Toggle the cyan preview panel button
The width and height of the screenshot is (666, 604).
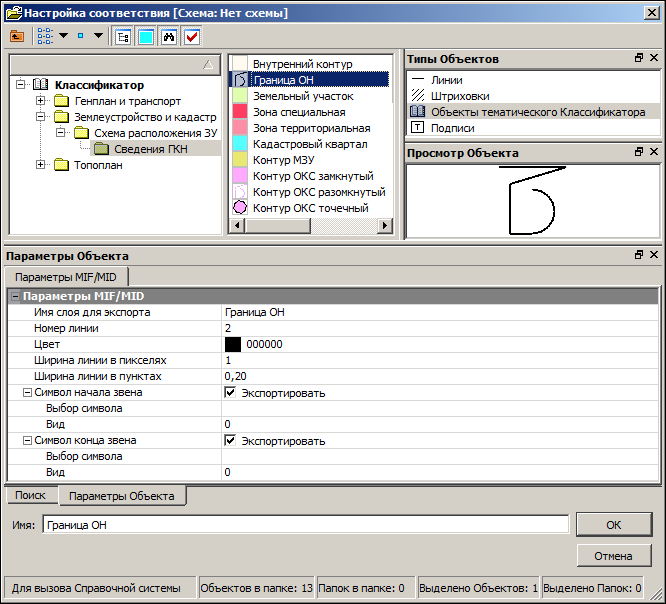[146, 37]
